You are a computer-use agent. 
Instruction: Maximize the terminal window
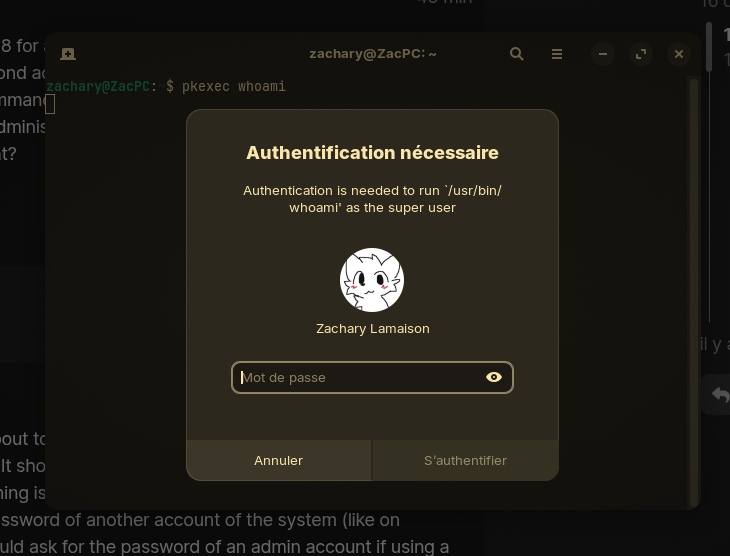641,54
